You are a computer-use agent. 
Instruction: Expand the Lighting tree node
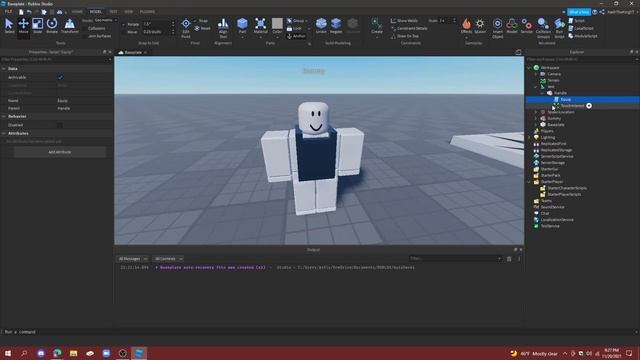529,138
